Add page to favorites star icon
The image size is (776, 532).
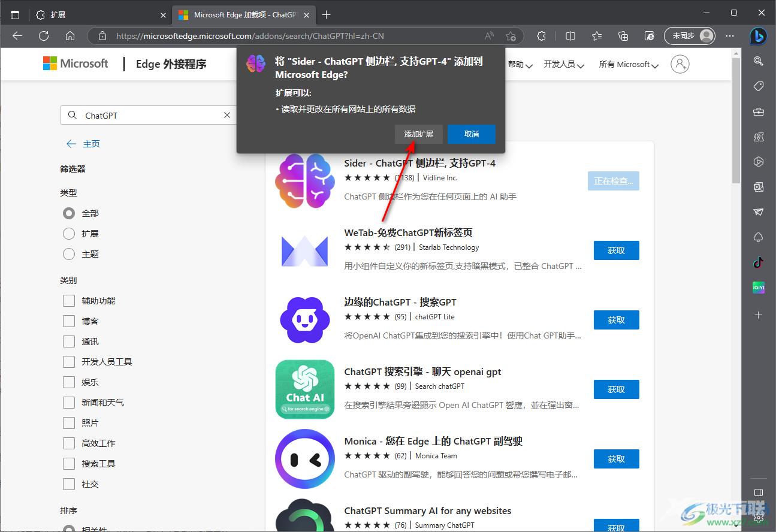(x=511, y=36)
